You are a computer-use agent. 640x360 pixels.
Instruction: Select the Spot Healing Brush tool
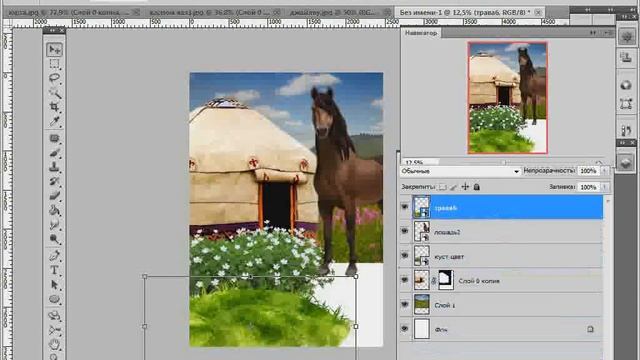click(x=54, y=139)
